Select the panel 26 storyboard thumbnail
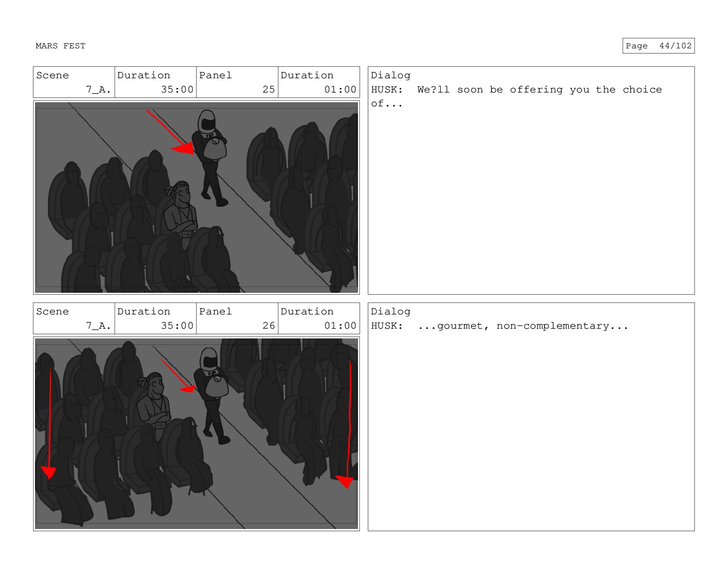728x564 pixels. pyautogui.click(x=196, y=434)
